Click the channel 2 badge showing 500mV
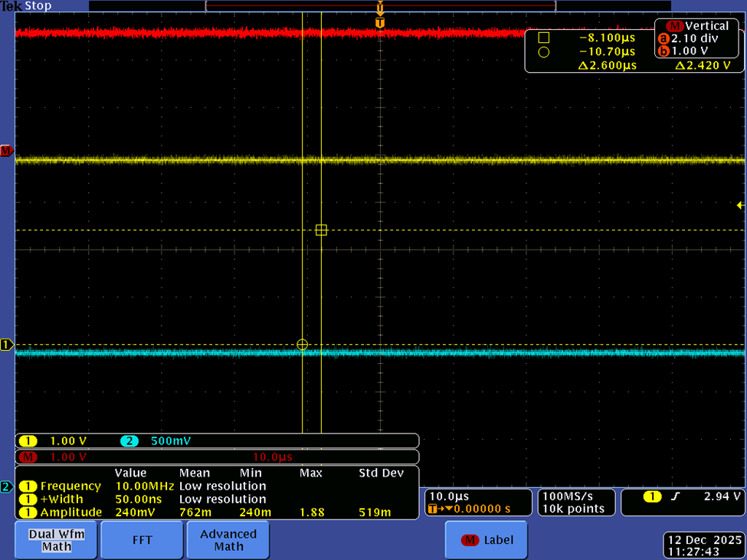The image size is (747, 560). click(129, 441)
